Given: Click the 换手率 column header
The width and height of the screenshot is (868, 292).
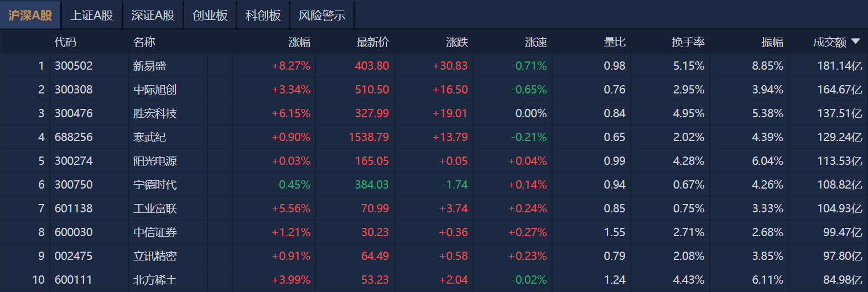Looking at the screenshot, I should tap(688, 42).
